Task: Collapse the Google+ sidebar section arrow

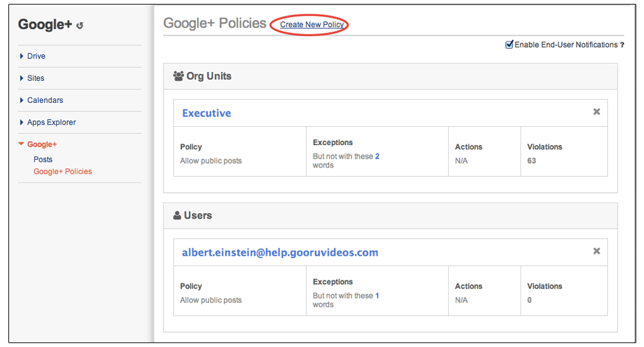Action: tap(21, 144)
